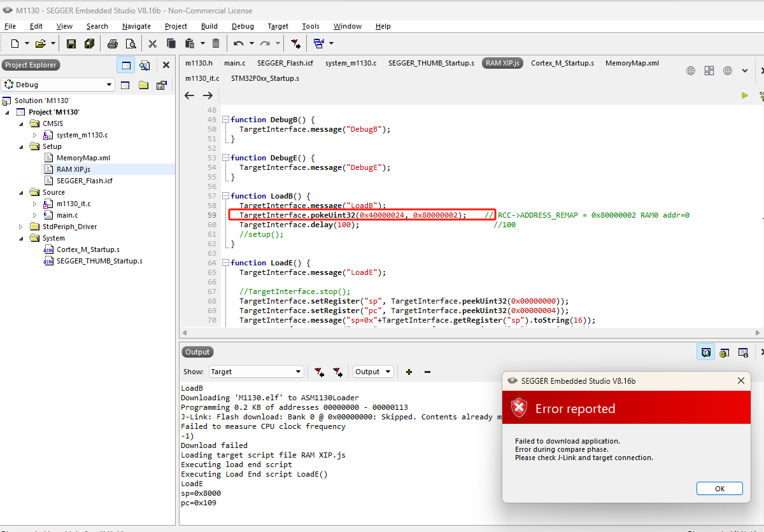Toggle the highlighted view button in Project Explorer header
Viewport: 764px width, 532px height.
coord(126,65)
